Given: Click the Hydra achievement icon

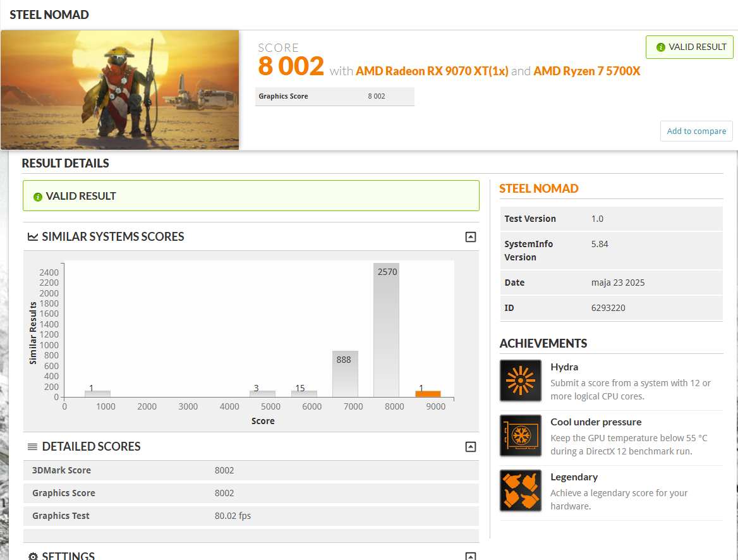Looking at the screenshot, I should pyautogui.click(x=521, y=380).
